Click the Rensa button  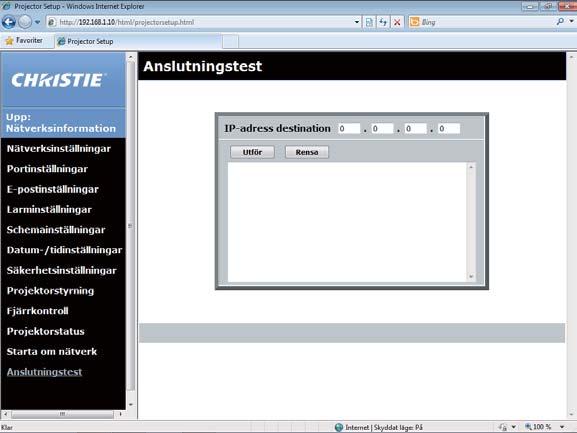point(307,152)
